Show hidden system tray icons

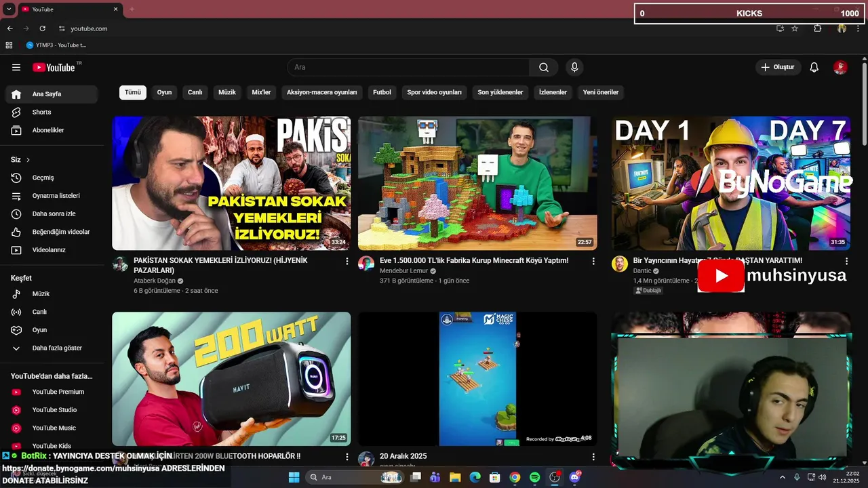point(782,477)
